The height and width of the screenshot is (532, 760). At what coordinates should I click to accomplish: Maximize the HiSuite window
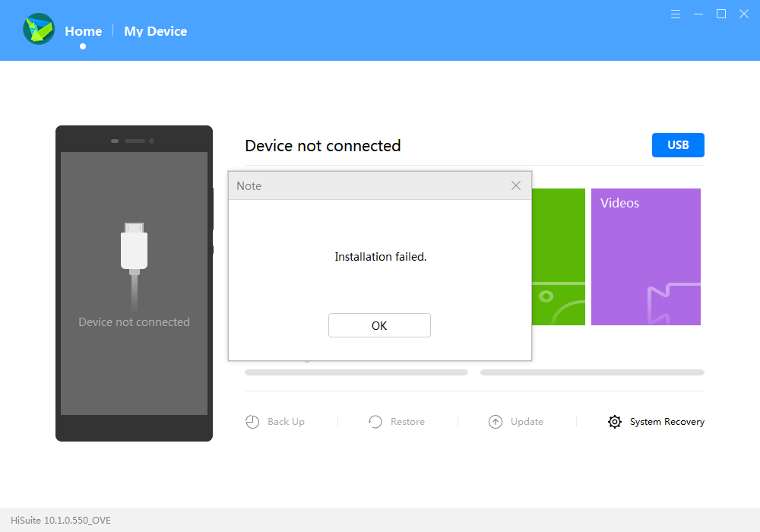[720, 14]
